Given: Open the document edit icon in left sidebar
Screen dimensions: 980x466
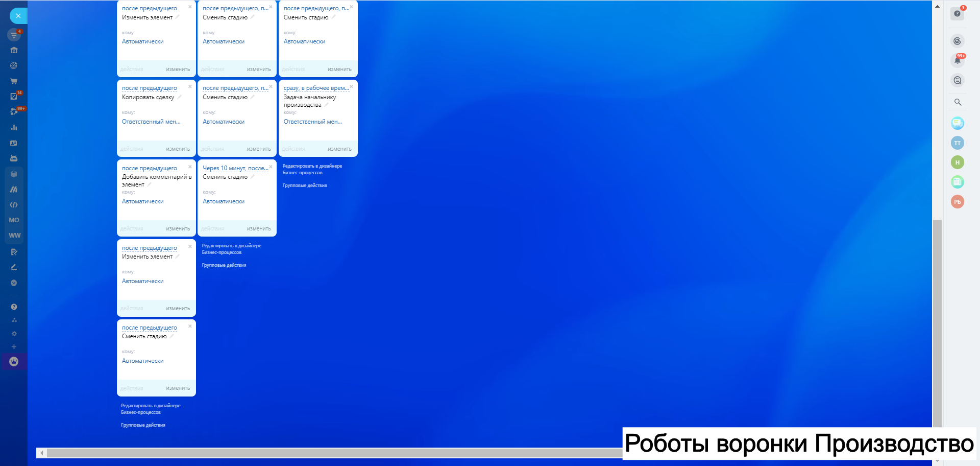Looking at the screenshot, I should (x=14, y=252).
